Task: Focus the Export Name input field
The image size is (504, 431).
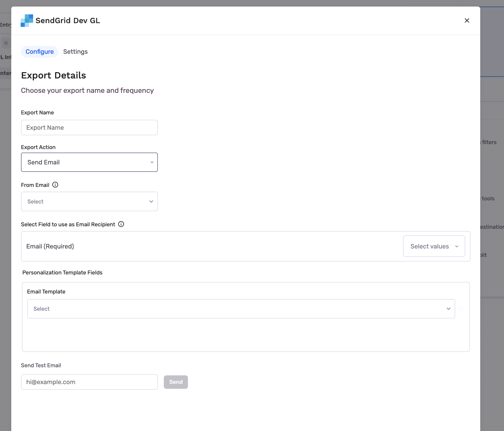Action: pyautogui.click(x=89, y=128)
